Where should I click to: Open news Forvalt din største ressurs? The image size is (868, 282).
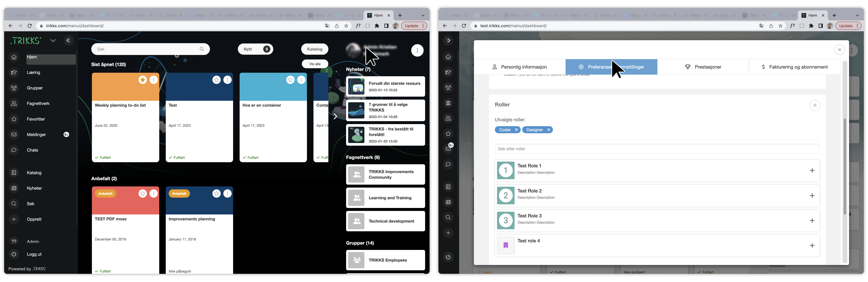pos(385,87)
